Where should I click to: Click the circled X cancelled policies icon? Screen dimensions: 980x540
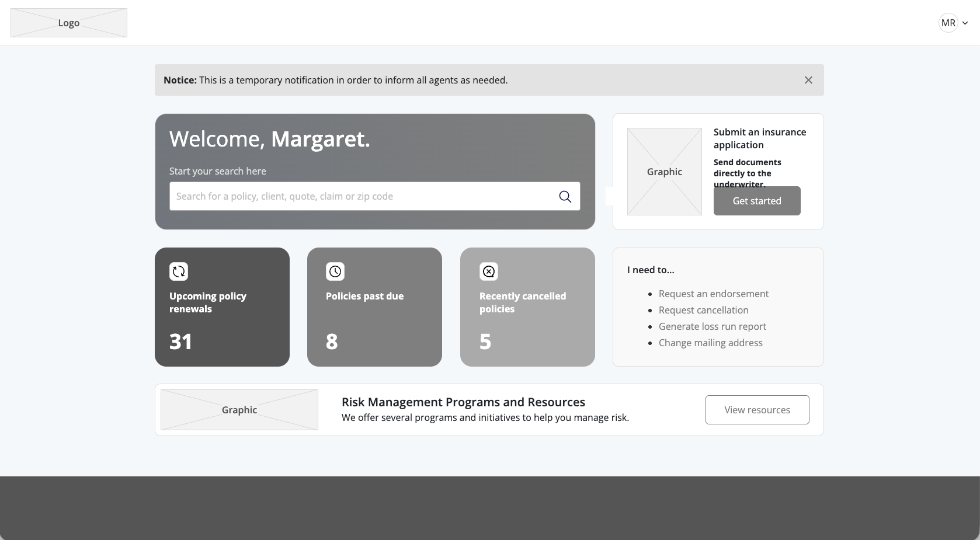tap(489, 271)
